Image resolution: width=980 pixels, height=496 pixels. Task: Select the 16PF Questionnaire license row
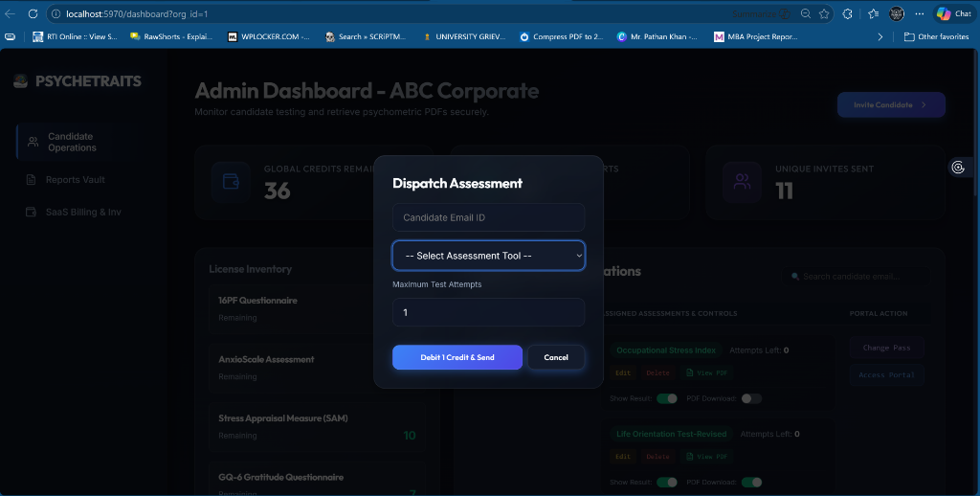tap(318, 308)
